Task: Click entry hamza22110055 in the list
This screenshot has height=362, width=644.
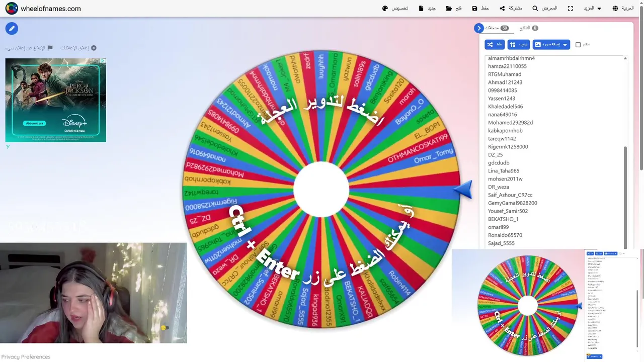Action: click(507, 66)
